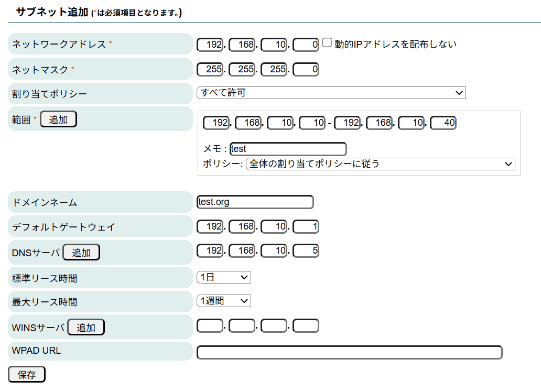541x392 pixels.
Task: Focus the メモ text field
Action: pyautogui.click(x=288, y=149)
